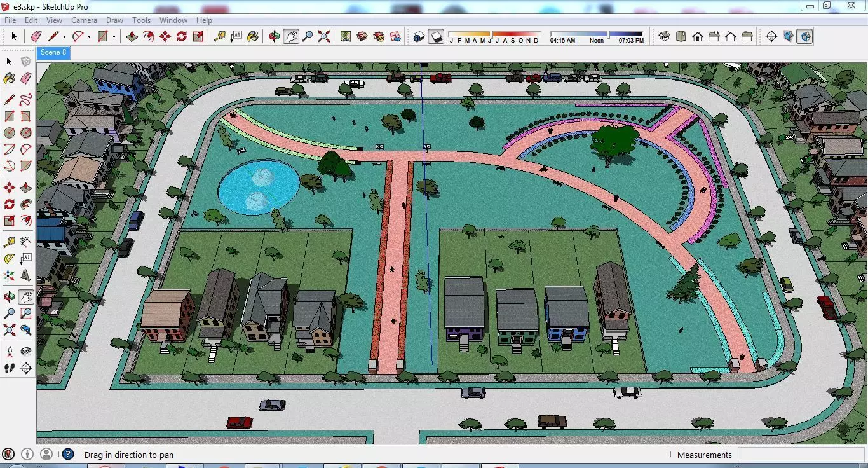The width and height of the screenshot is (868, 468).
Task: Switch to Iso view
Action: click(x=665, y=36)
